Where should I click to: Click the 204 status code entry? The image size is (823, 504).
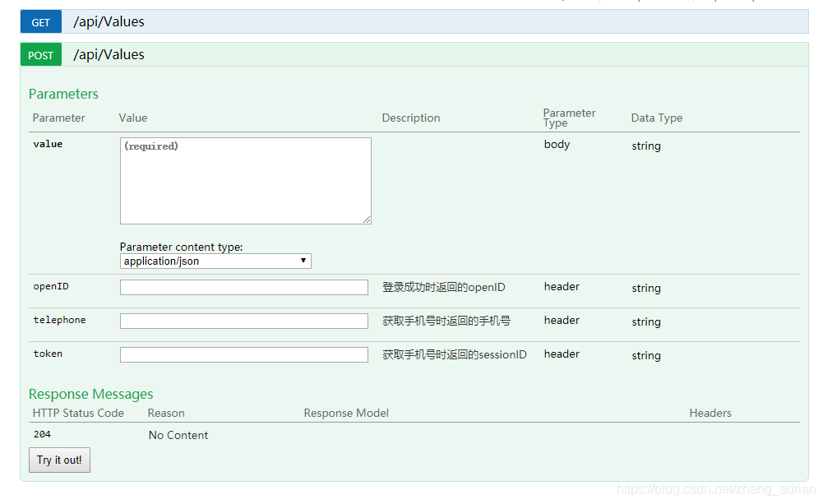pyautogui.click(x=42, y=434)
